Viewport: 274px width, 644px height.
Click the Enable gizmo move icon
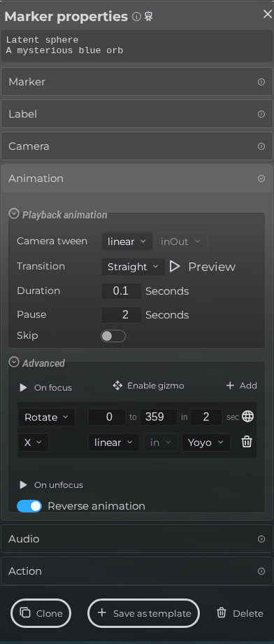tap(117, 386)
